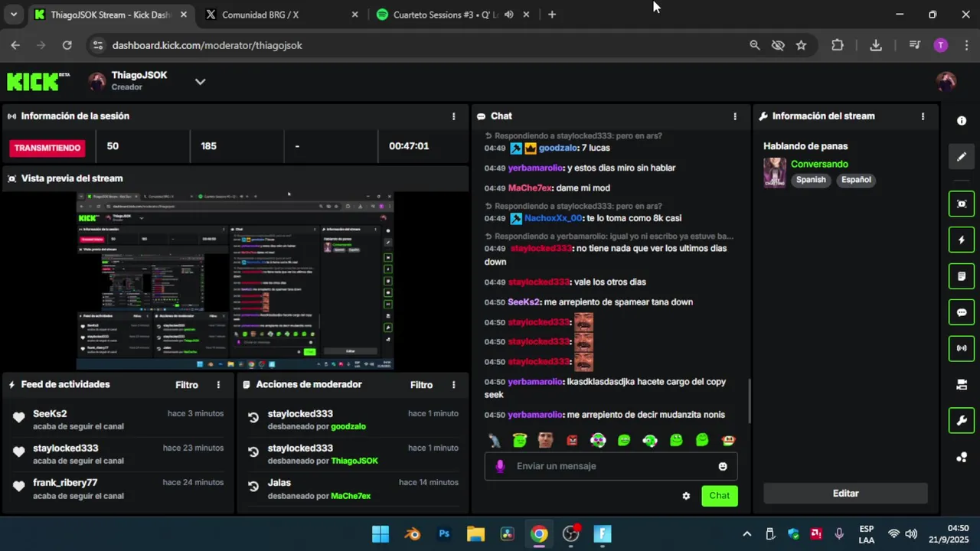This screenshot has width=980, height=551.
Task: Expand the ThiagoJSOK channel dropdown chevron
Action: pos(200,81)
